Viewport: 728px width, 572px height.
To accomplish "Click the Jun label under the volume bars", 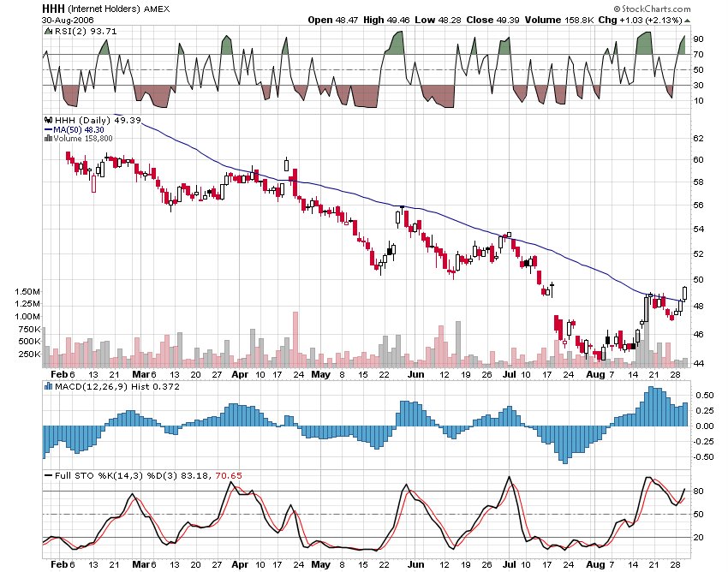I will pos(416,374).
